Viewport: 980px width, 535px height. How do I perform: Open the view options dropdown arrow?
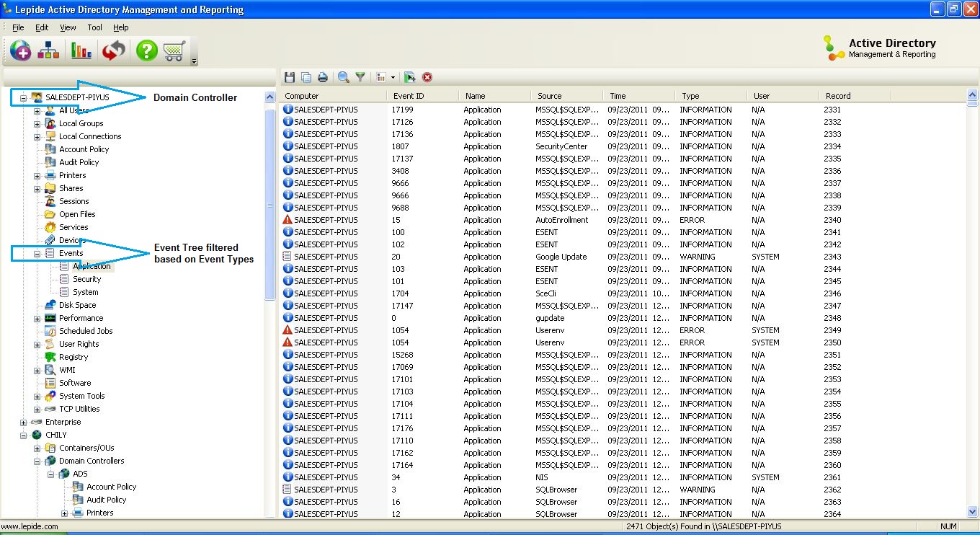tap(393, 77)
